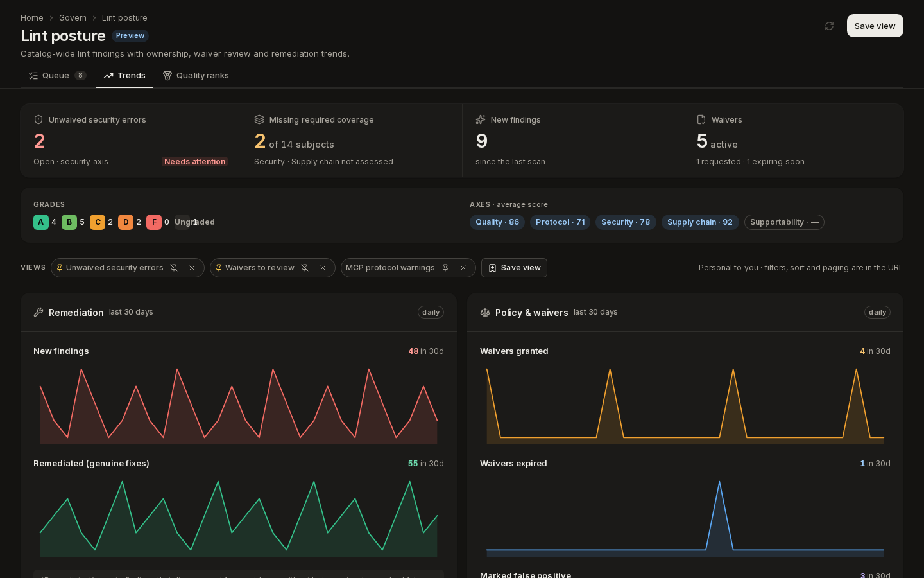This screenshot has width=924, height=578.
Task: Click the Queue count badge 8
Action: coord(80,76)
